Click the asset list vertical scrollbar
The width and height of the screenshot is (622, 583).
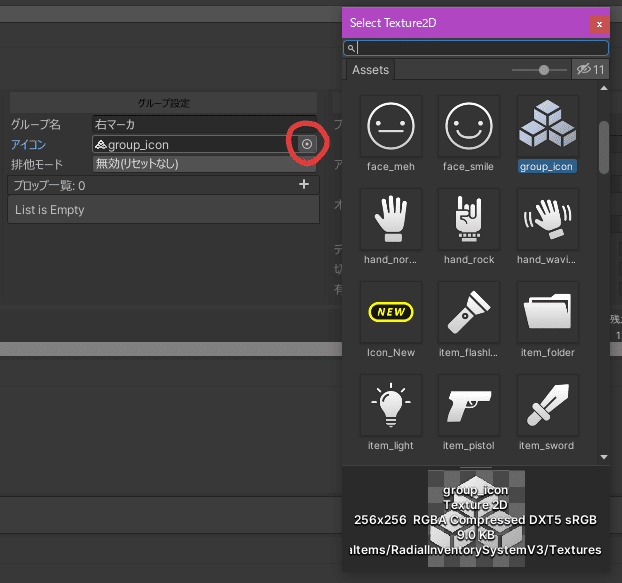click(604, 147)
